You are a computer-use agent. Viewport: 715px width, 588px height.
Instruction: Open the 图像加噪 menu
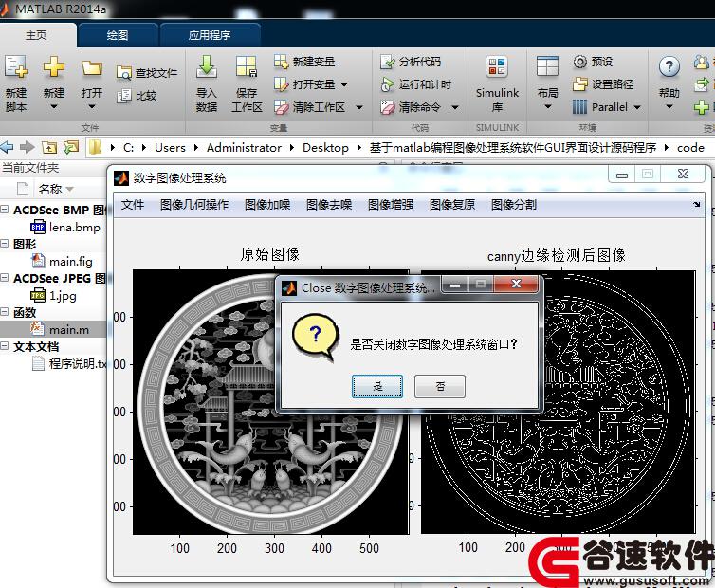[x=267, y=204]
